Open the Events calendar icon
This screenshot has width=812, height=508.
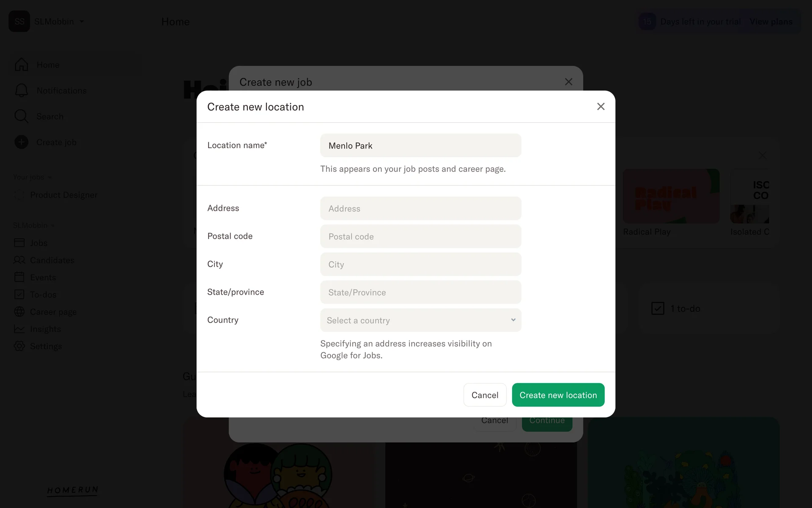[x=19, y=277]
